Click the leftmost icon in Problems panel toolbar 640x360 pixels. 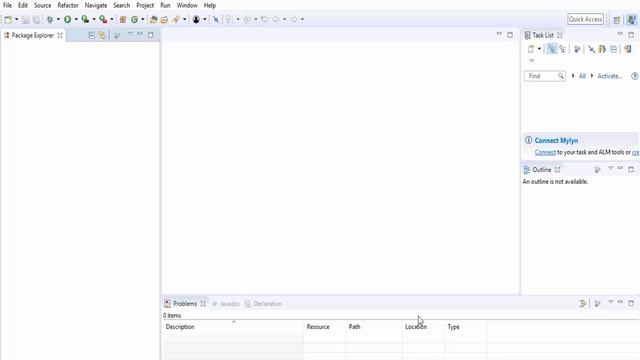583,304
